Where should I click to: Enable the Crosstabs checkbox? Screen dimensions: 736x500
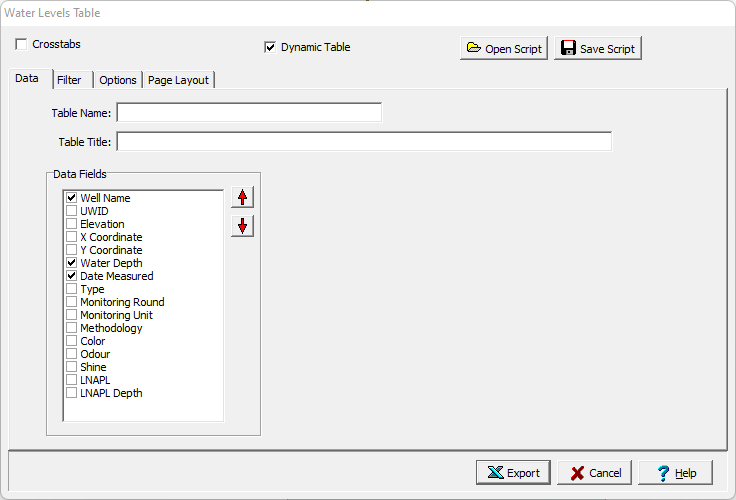[22, 45]
